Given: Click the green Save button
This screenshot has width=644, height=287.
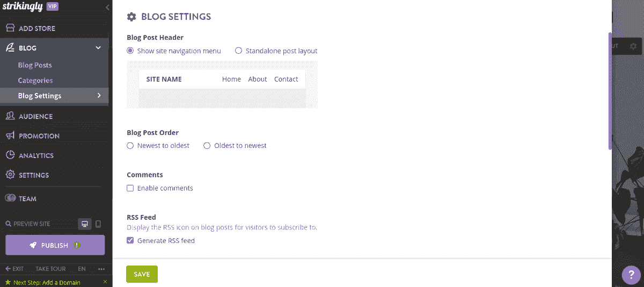Looking at the screenshot, I should [142, 274].
